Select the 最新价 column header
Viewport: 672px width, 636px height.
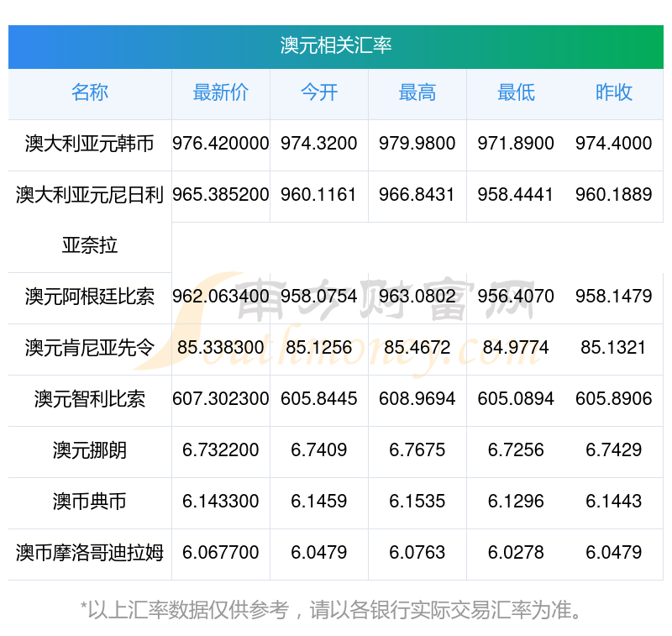[x=220, y=92]
